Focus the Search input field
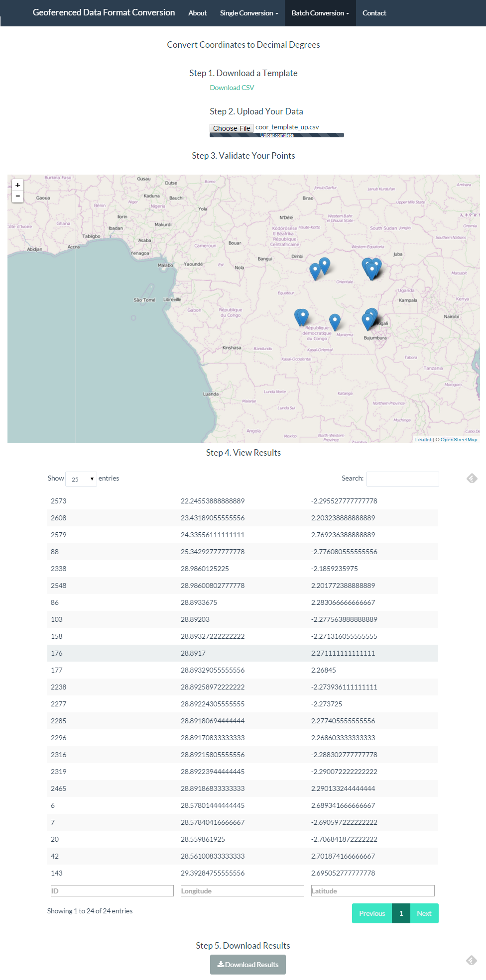Screen dimensions: 486x980 click(x=403, y=479)
